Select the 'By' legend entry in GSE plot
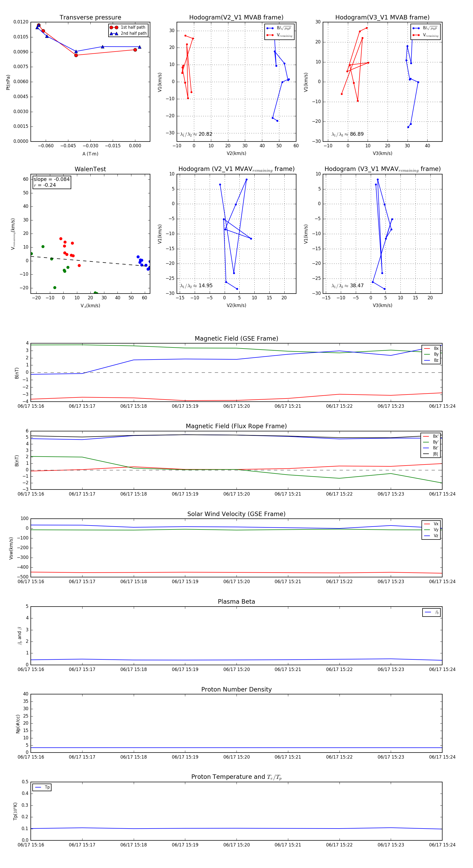473x868 pixels. pos(431,354)
